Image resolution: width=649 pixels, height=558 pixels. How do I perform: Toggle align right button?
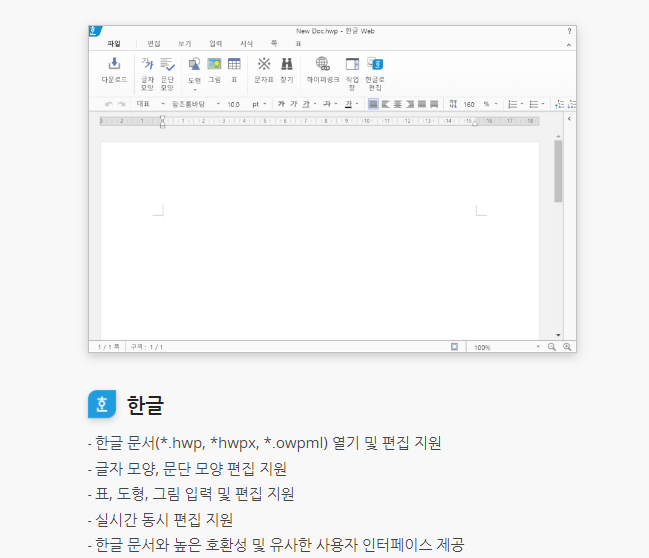click(410, 104)
